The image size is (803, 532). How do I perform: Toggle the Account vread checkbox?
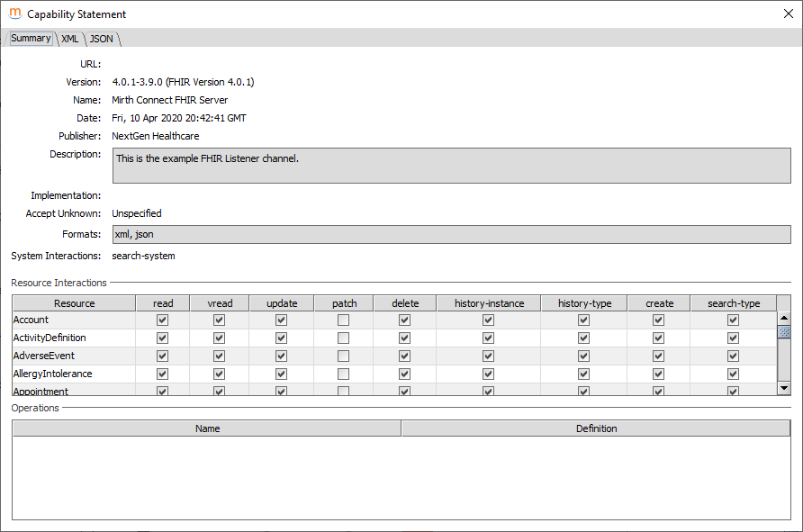(219, 320)
